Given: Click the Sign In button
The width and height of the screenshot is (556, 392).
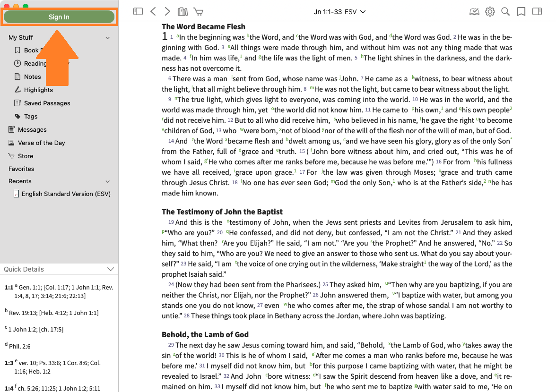Looking at the screenshot, I should pyautogui.click(x=59, y=17).
